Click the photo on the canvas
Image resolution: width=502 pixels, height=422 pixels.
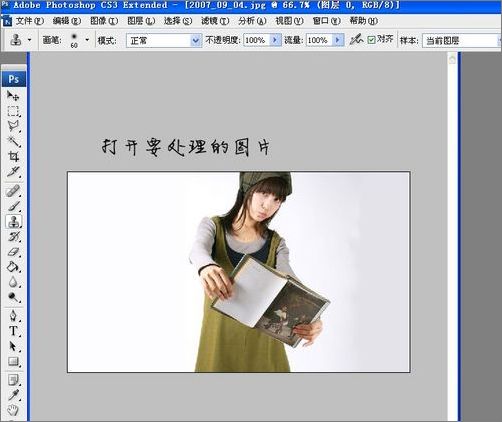238,272
